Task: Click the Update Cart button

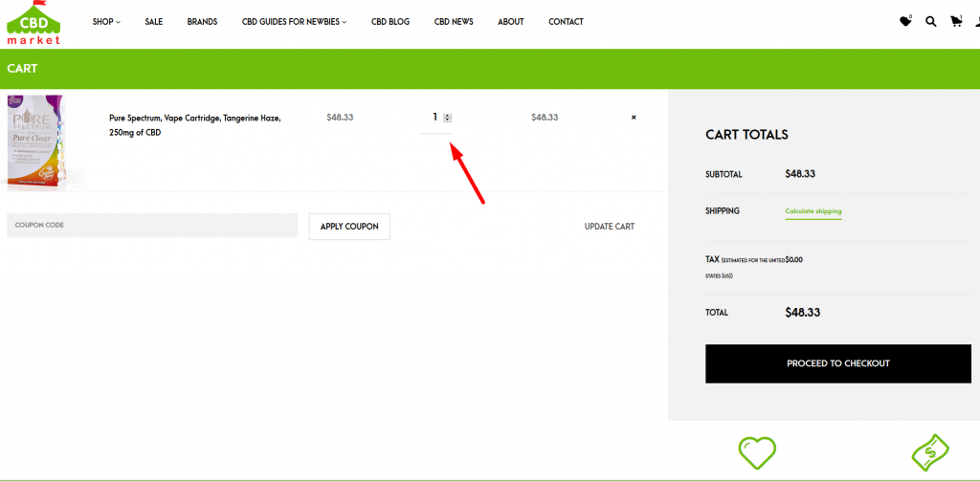Action: point(610,227)
